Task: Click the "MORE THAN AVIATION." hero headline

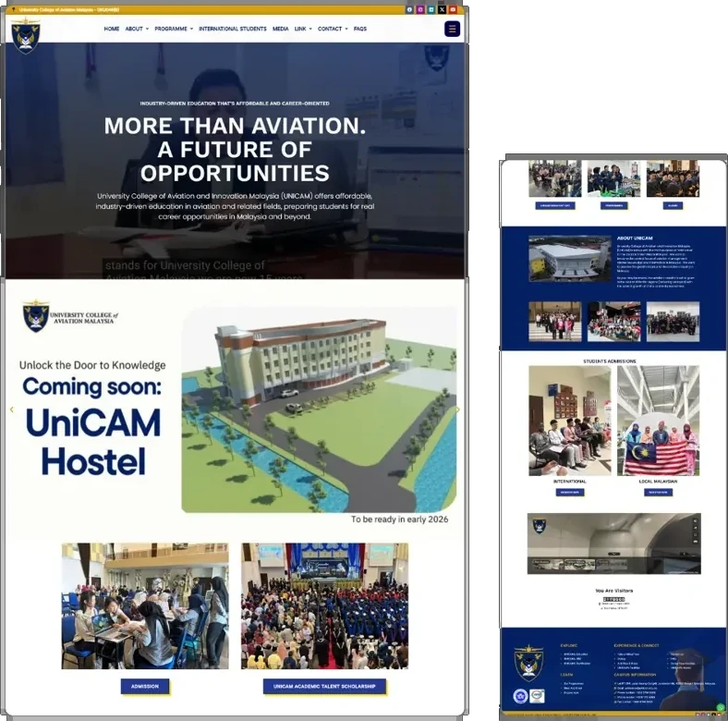Action: pos(235,126)
